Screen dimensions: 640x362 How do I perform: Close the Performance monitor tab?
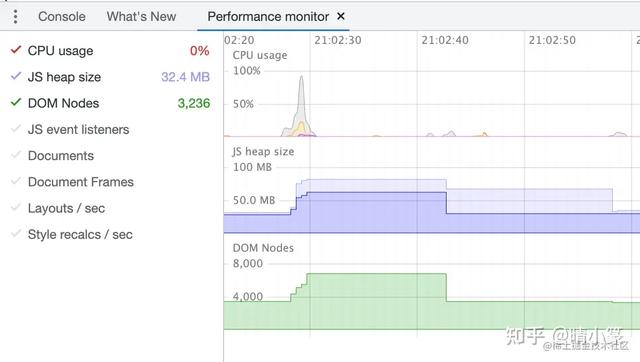pos(341,16)
